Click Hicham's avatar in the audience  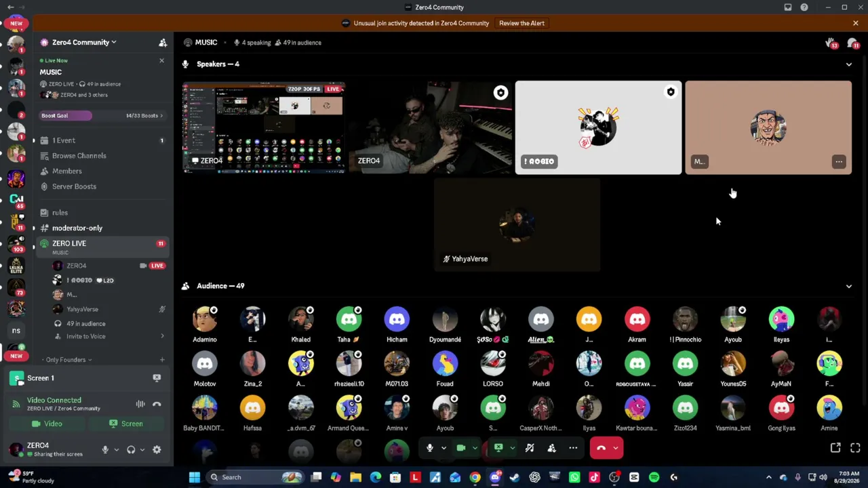click(x=397, y=319)
